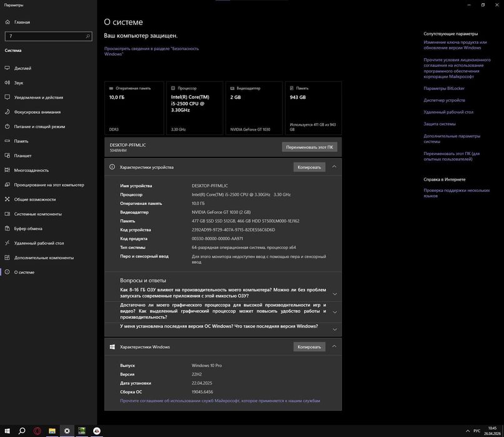This screenshot has height=437, width=504.
Task: Open the Windows Start button
Action: [7, 431]
